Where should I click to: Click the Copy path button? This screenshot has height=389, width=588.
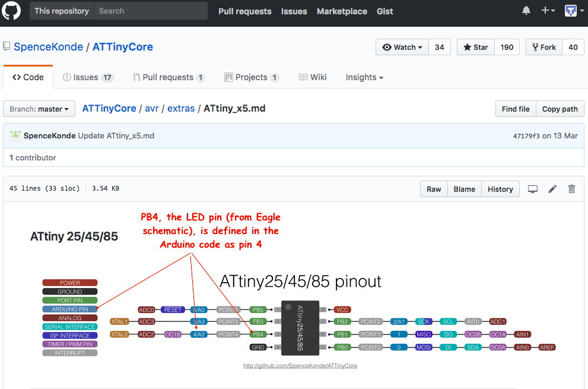click(560, 109)
